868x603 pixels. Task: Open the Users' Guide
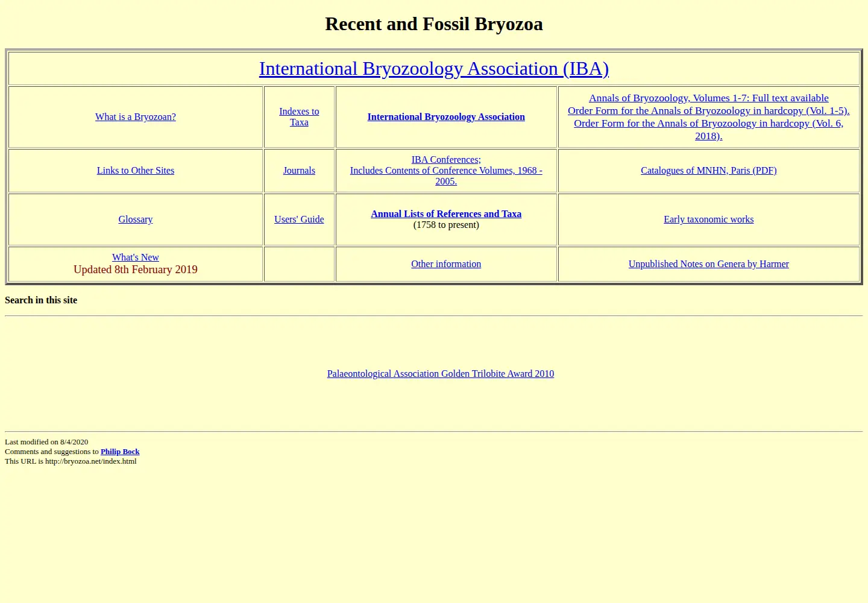tap(299, 219)
